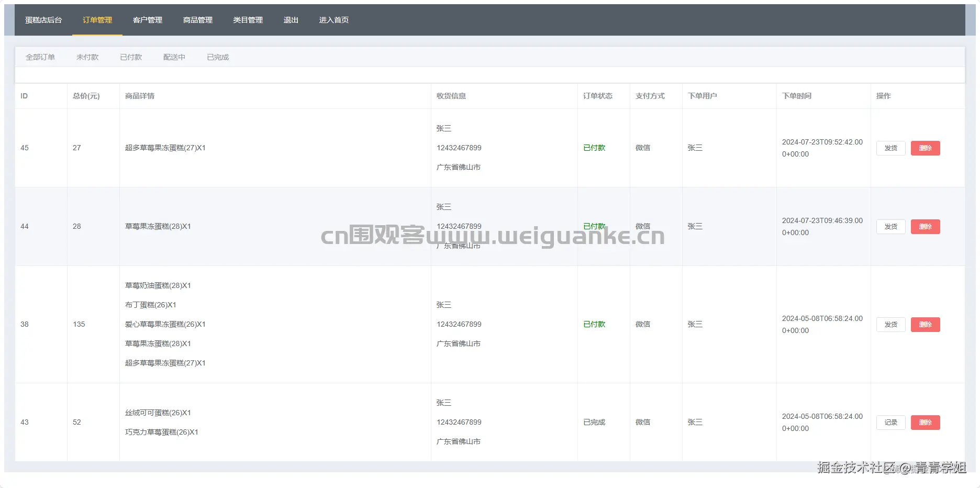This screenshot has height=488, width=980.
Task: Click 已付款 status of order 45
Action: coord(594,148)
